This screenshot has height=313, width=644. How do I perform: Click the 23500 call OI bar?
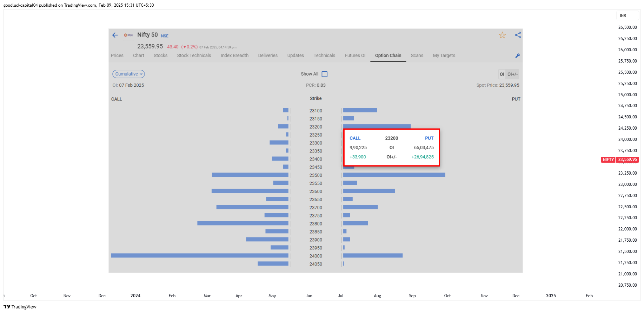[x=250, y=175]
